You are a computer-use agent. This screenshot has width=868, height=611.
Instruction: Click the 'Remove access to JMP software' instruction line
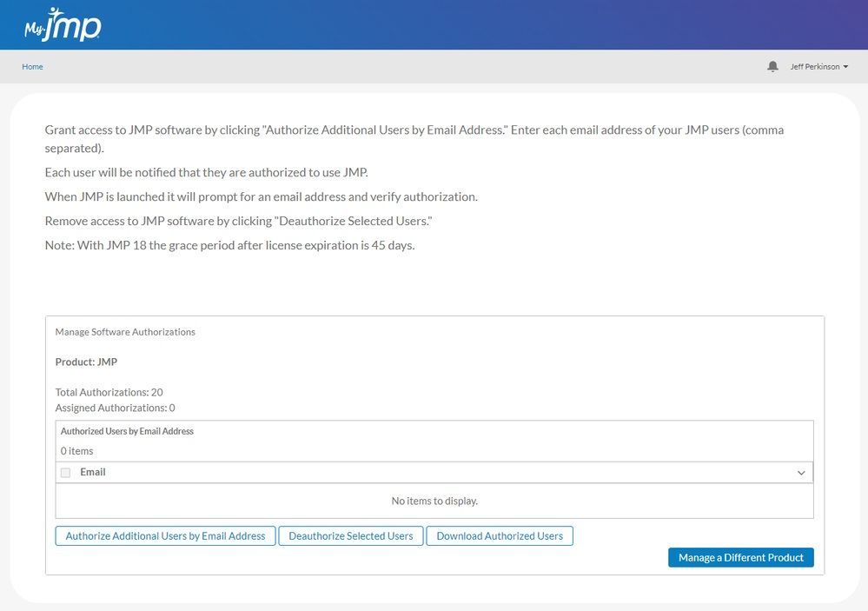238,221
